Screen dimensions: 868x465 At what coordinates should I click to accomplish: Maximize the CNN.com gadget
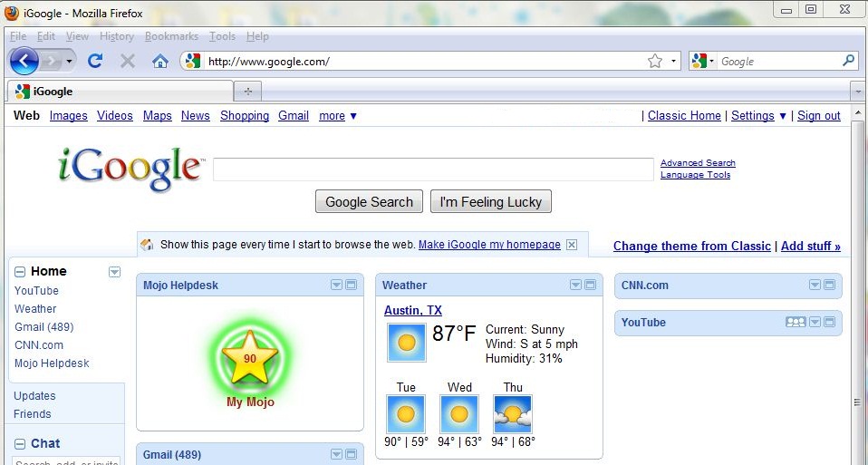[829, 285]
